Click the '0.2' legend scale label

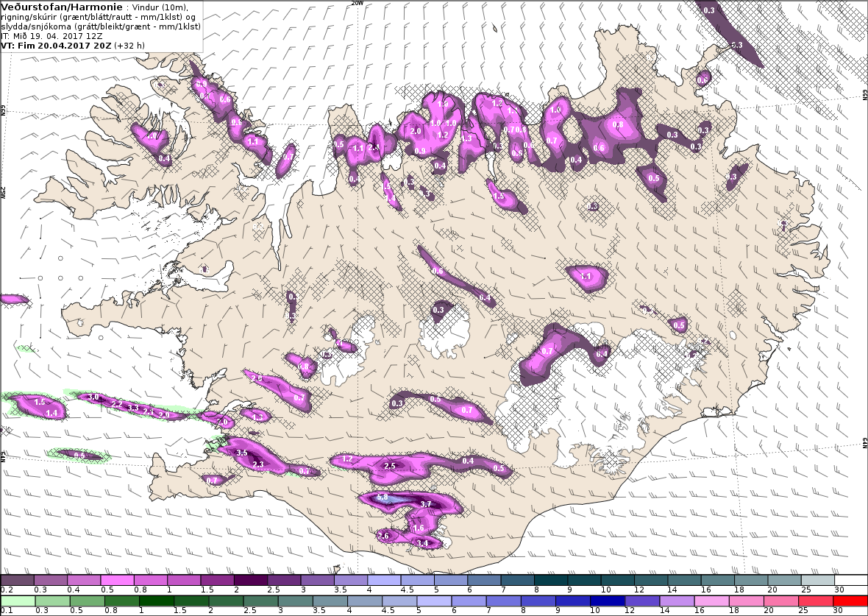7,590
